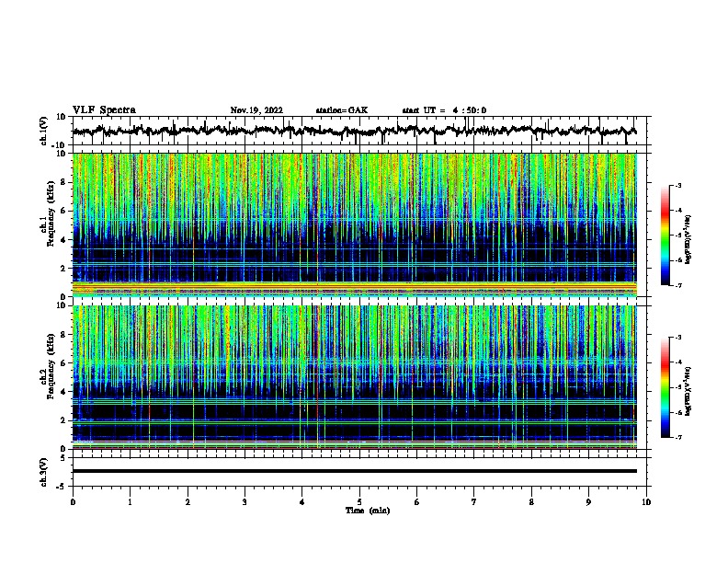This screenshot has width=728, height=563.
Task: Click "-5" on the ch.2 colorbar
Action: pos(677,387)
